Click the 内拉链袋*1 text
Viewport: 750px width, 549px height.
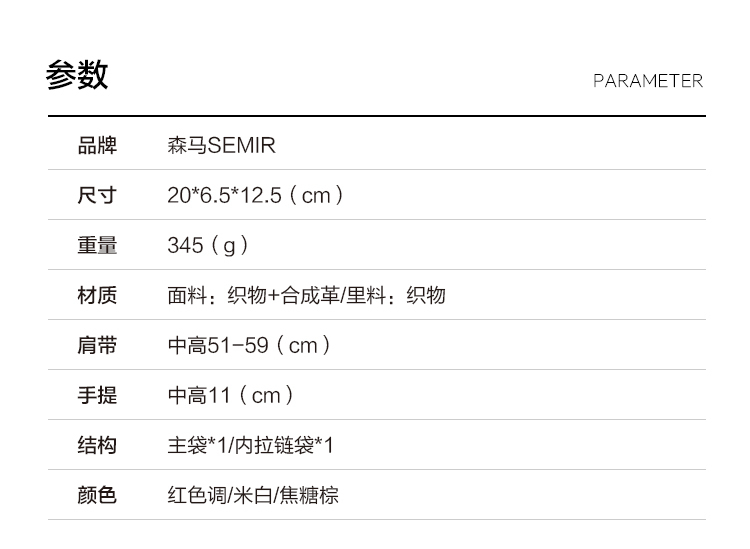[284, 446]
